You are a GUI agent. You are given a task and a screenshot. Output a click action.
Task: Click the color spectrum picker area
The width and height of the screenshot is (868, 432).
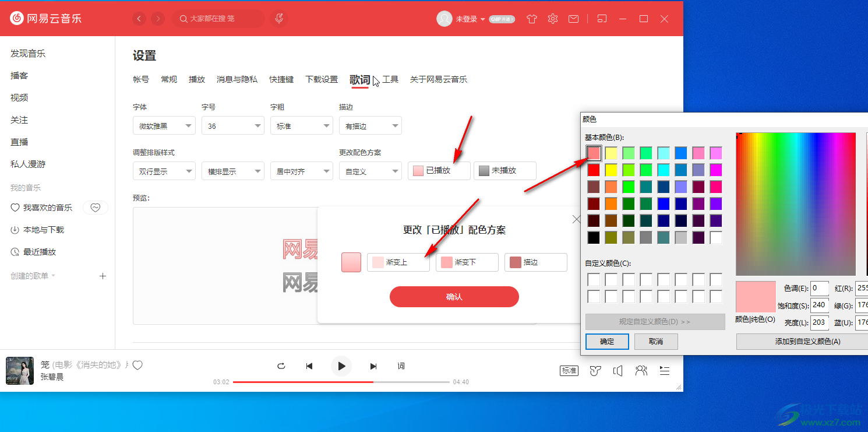click(796, 204)
